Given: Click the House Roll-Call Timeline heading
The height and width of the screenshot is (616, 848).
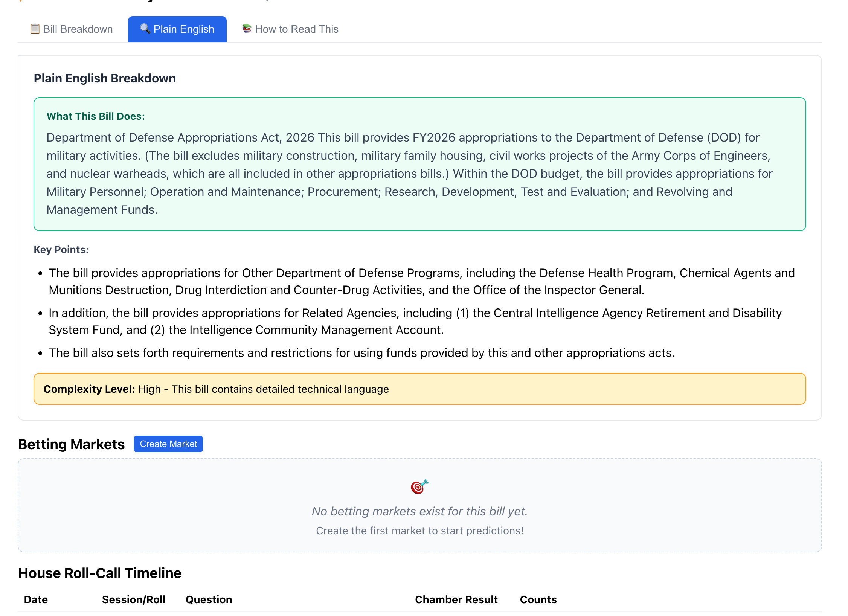Looking at the screenshot, I should (x=100, y=573).
